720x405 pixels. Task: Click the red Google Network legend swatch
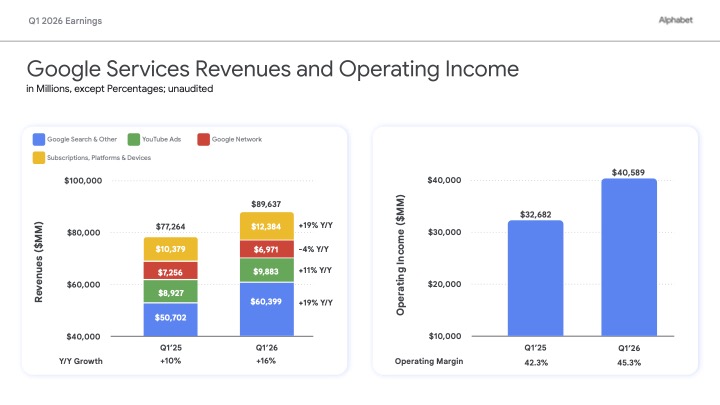point(203,139)
